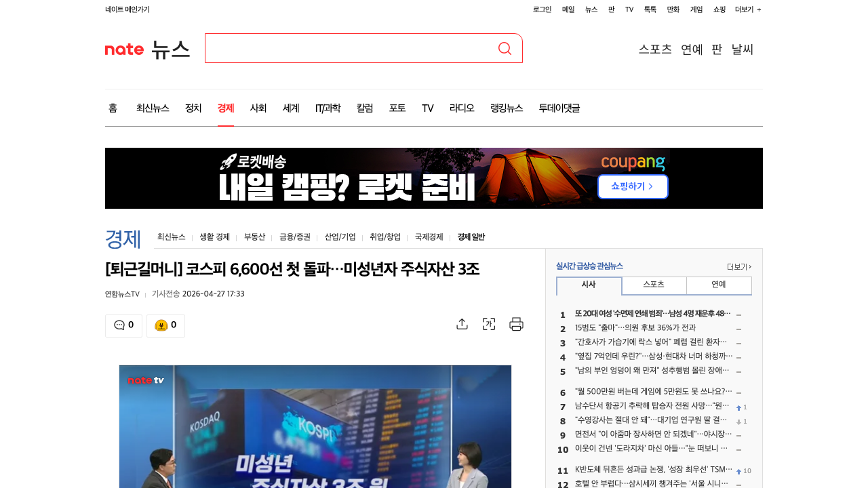
Task: Select the 홈 menu item
Action: coord(113,108)
